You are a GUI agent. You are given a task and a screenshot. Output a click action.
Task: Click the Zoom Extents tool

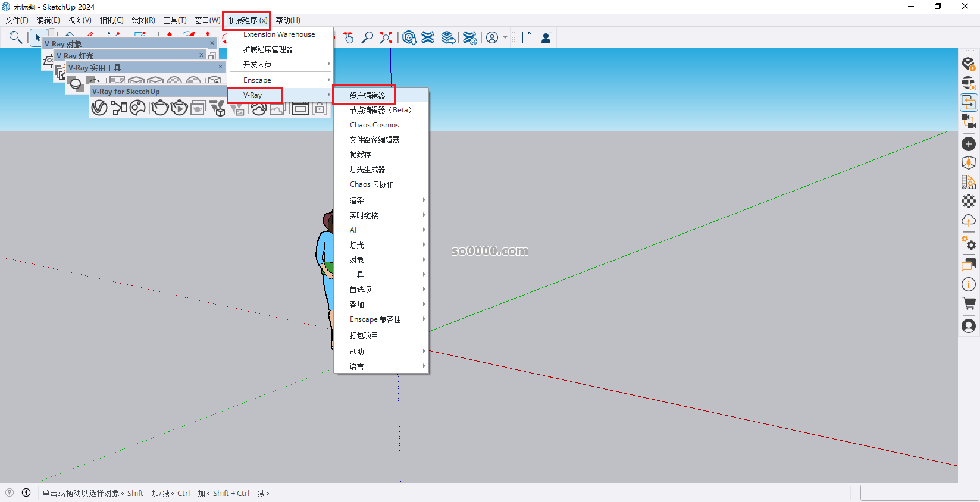(x=386, y=37)
